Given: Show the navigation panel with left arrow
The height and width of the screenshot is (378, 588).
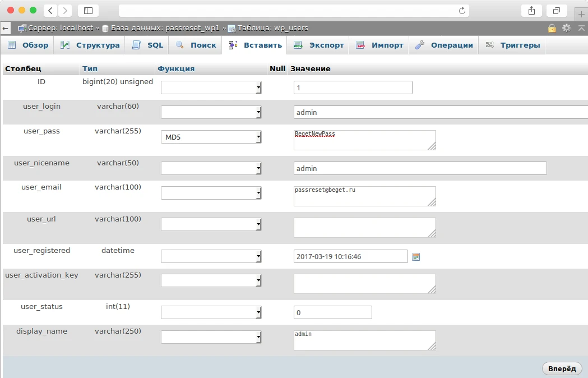Looking at the screenshot, I should click(x=6, y=28).
